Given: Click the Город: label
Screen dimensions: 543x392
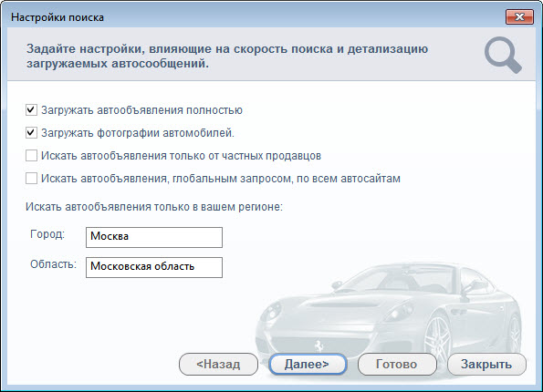Looking at the screenshot, I should (47, 234).
